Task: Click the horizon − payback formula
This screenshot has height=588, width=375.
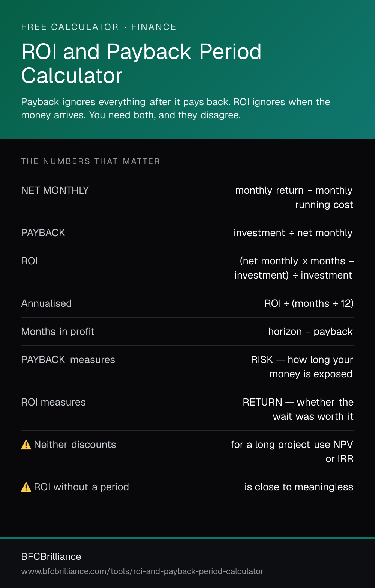Action: (x=310, y=332)
